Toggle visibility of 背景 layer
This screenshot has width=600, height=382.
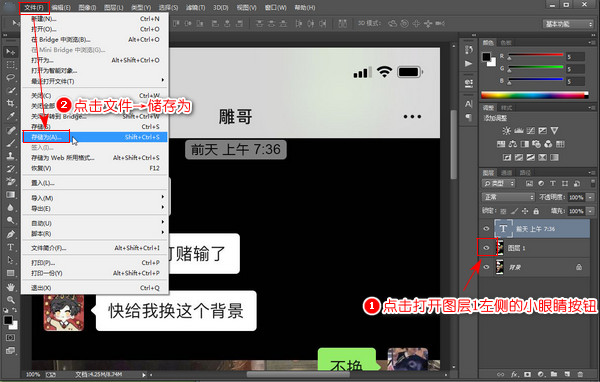click(x=486, y=267)
